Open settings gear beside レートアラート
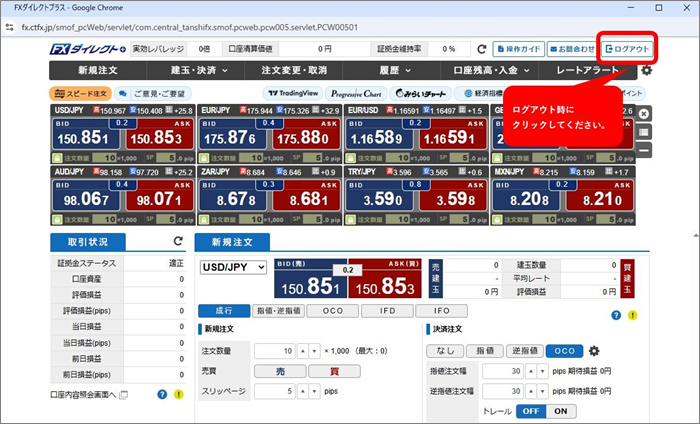The image size is (700, 424). click(x=646, y=71)
